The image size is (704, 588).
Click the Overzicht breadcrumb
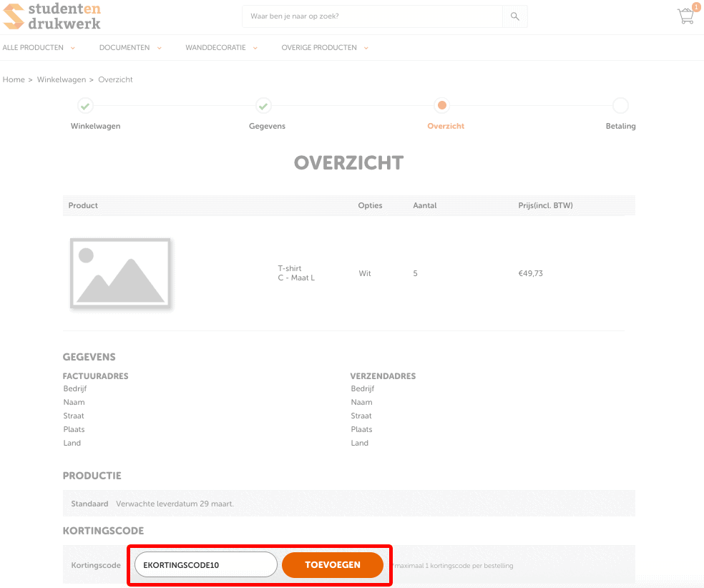coord(115,79)
